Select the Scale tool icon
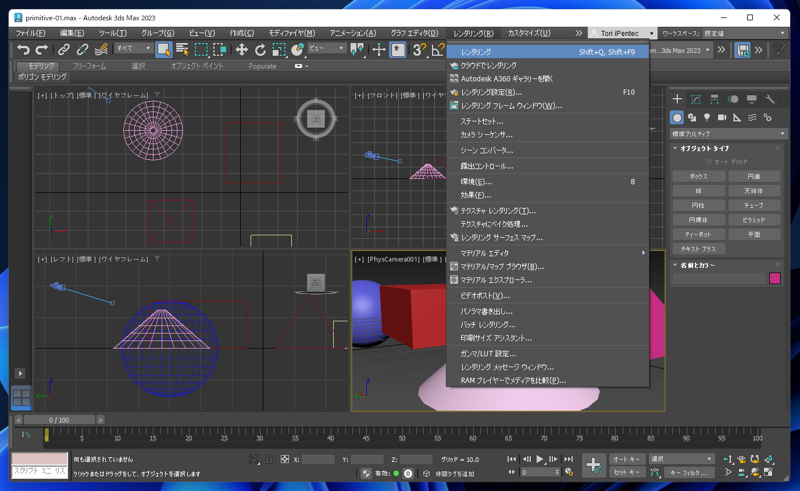The width and height of the screenshot is (800, 491). click(279, 50)
